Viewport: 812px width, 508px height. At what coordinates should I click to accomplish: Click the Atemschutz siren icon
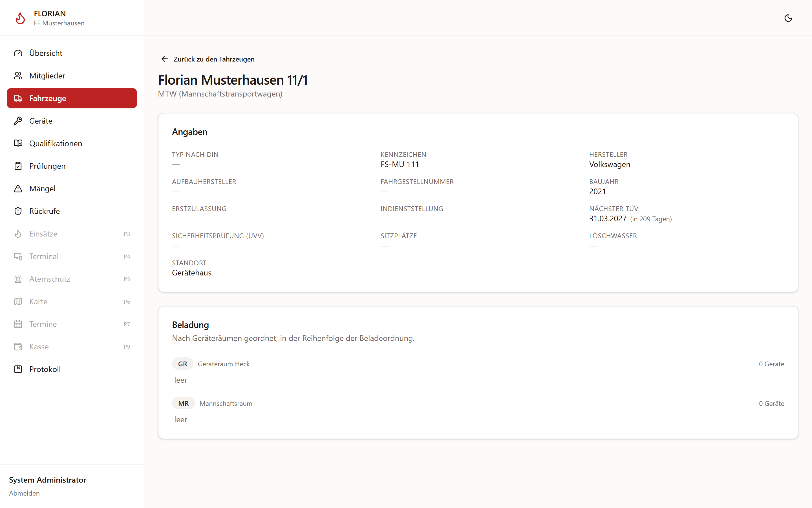(x=18, y=279)
